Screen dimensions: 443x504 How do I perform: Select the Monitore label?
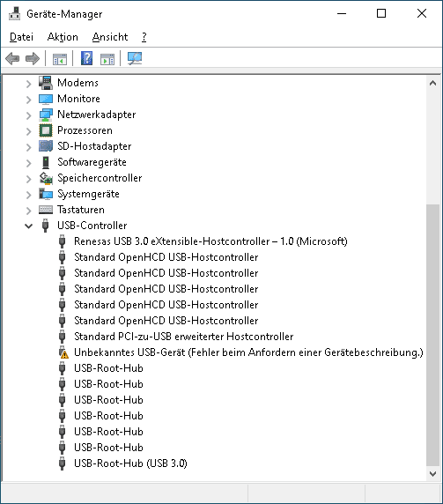(x=78, y=99)
